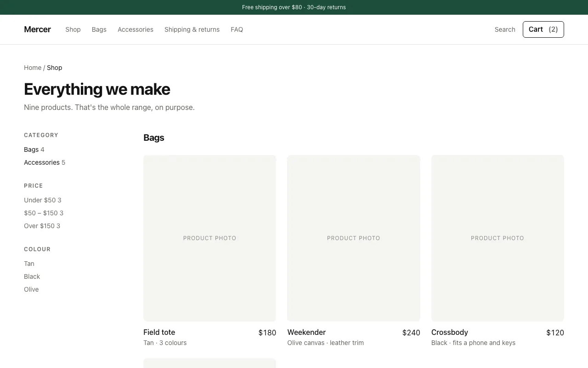588x368 pixels.
Task: Filter by Accessories category in the sidebar
Action: pyautogui.click(x=45, y=162)
